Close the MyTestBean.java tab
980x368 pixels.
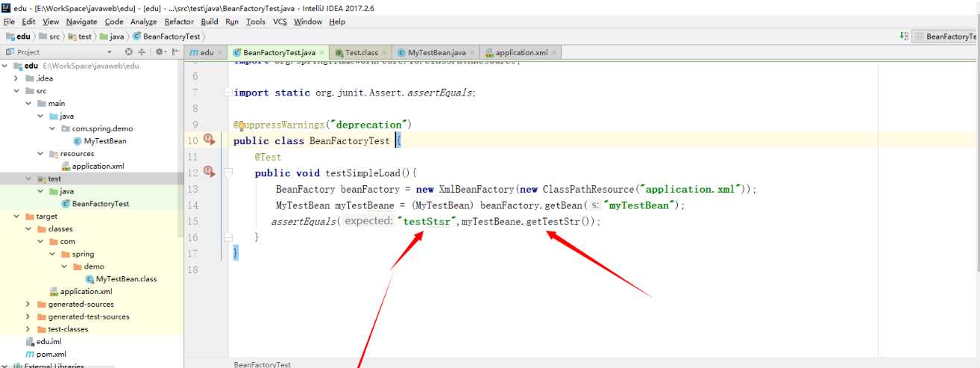point(473,53)
